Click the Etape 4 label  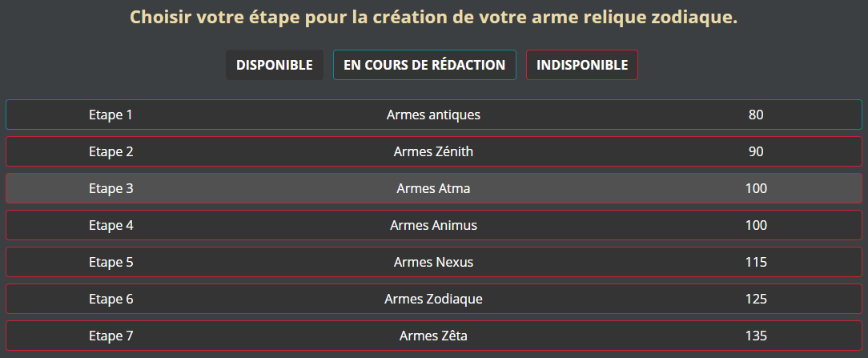pos(111,225)
